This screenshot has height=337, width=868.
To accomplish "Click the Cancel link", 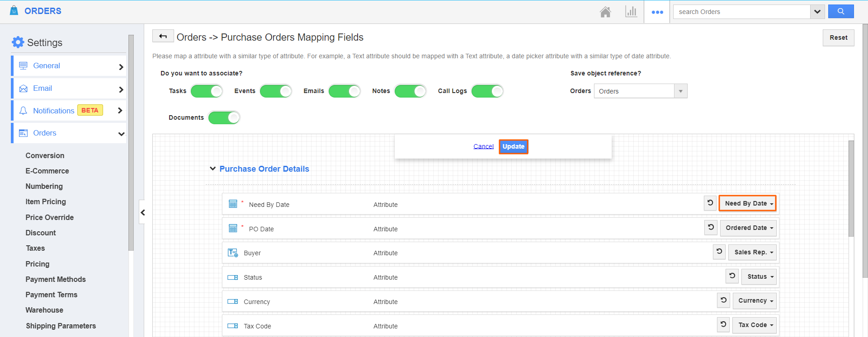I will click(x=483, y=146).
